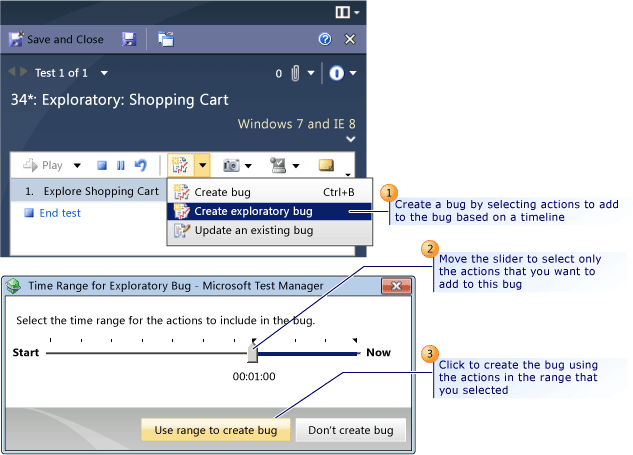Go to next test arrow
Viewport: 633px width, 455px height.
click(24, 72)
